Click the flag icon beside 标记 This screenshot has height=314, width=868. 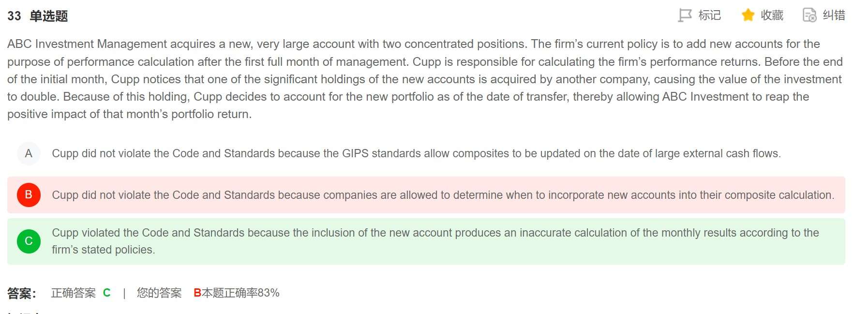pos(685,15)
